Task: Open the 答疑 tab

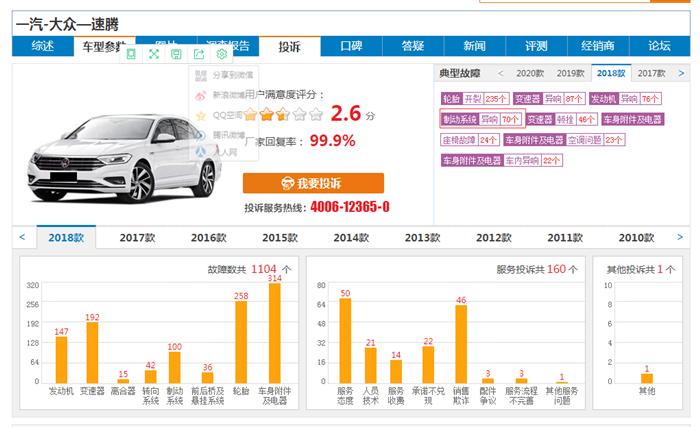Action: click(413, 46)
